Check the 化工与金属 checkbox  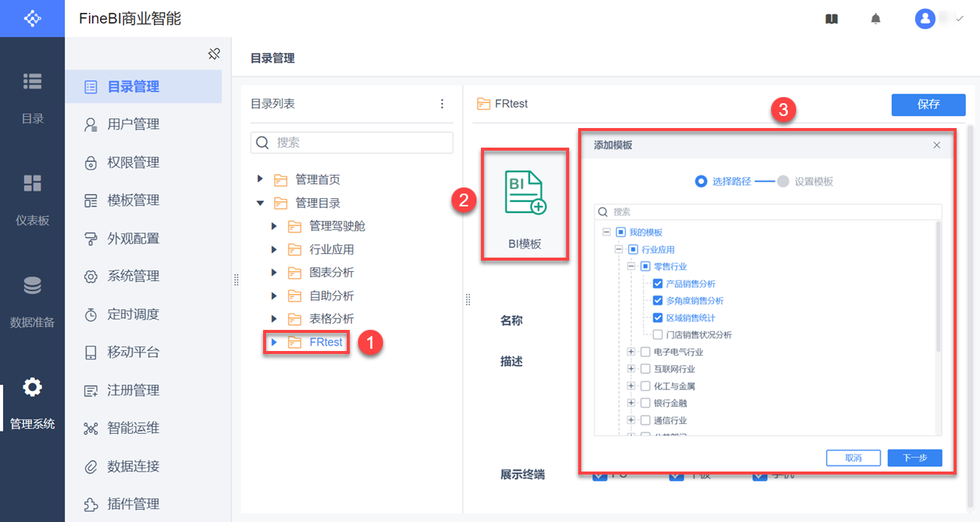pyautogui.click(x=645, y=386)
